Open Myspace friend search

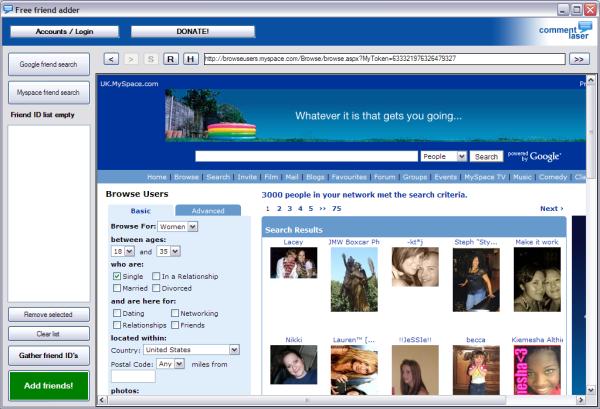click(49, 92)
